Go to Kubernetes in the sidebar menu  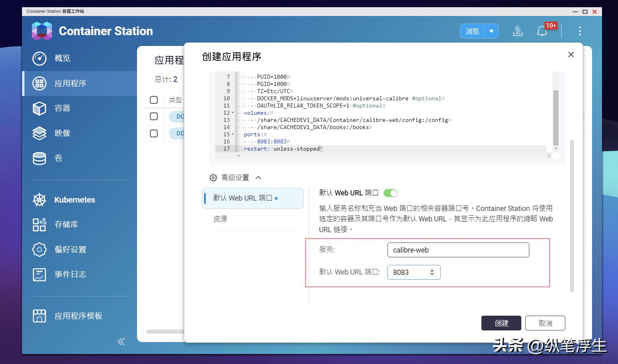pos(75,200)
